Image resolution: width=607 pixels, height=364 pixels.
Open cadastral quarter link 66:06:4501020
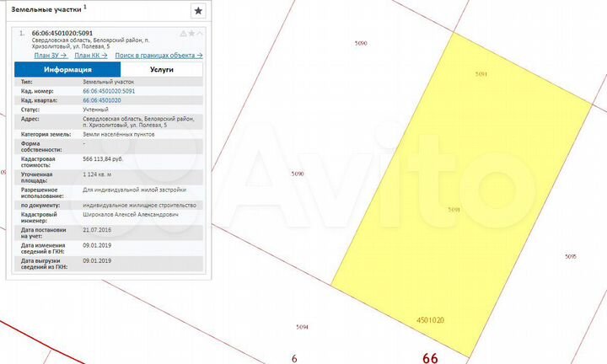click(102, 99)
